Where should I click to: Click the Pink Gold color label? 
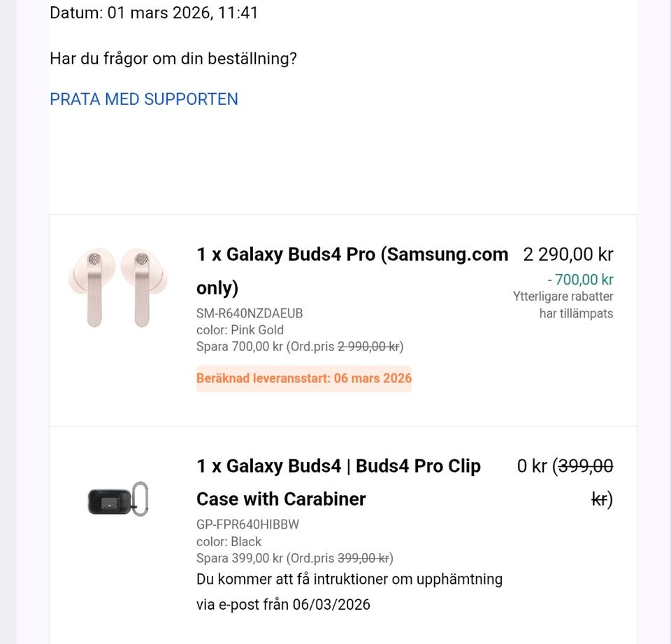[x=240, y=330]
